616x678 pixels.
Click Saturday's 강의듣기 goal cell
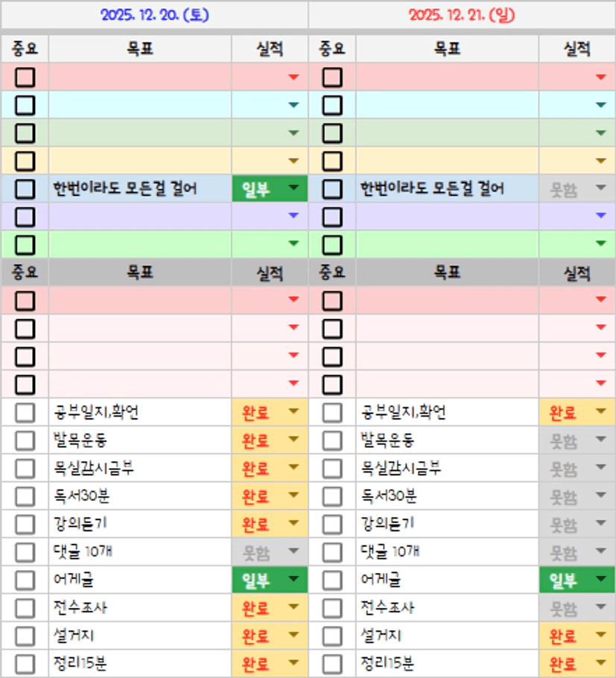(x=140, y=524)
